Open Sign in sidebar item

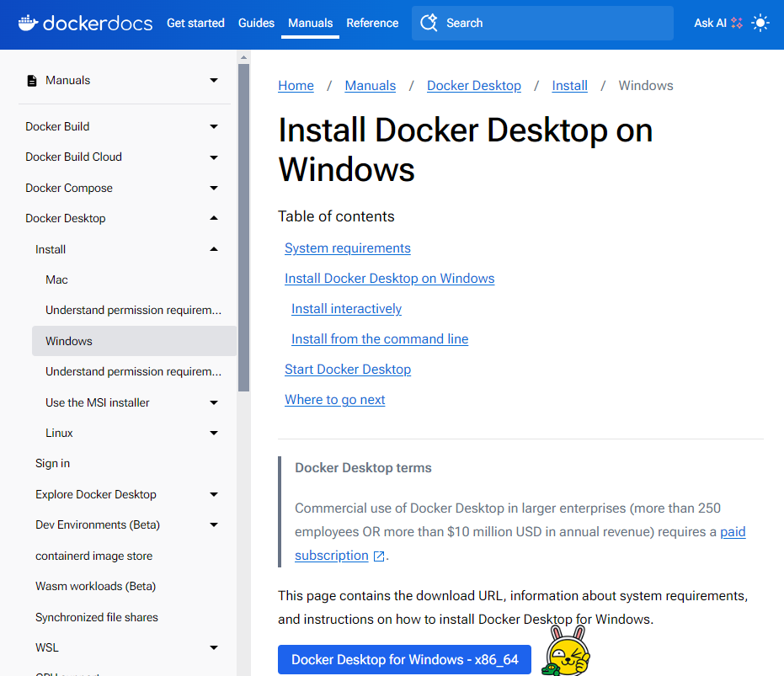point(52,464)
